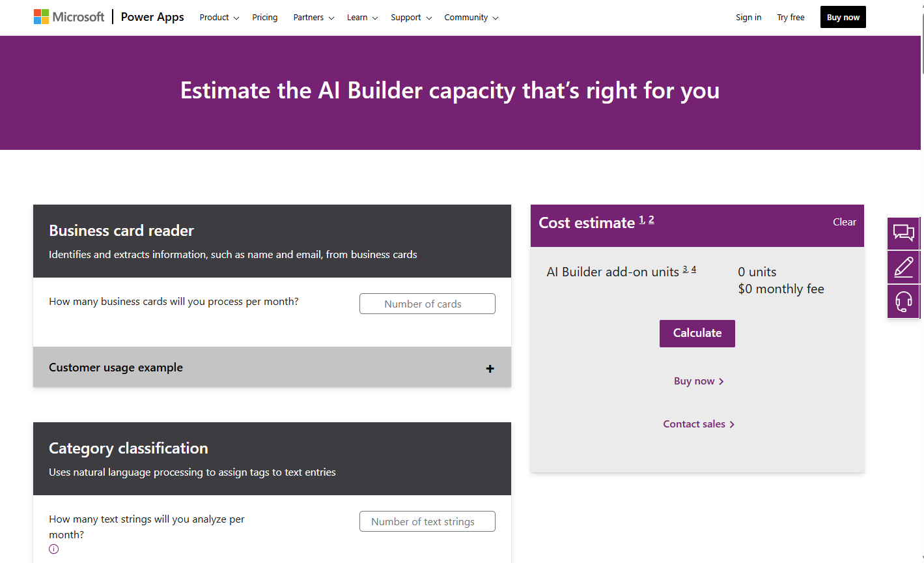Screen dimensions: 924x563
Task: Click the Calculate button
Action: (697, 333)
